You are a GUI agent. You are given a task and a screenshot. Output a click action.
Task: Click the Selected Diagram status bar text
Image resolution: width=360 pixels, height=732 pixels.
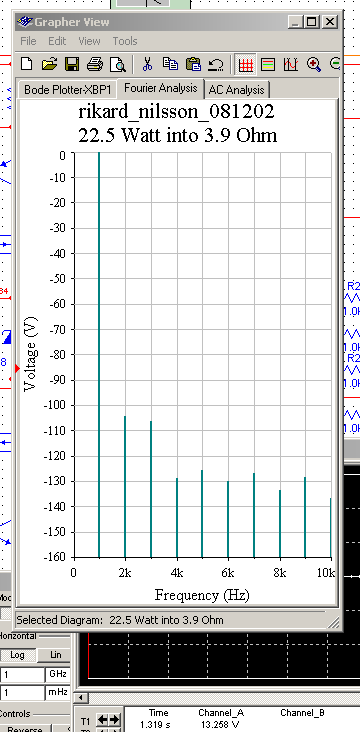tap(120, 620)
